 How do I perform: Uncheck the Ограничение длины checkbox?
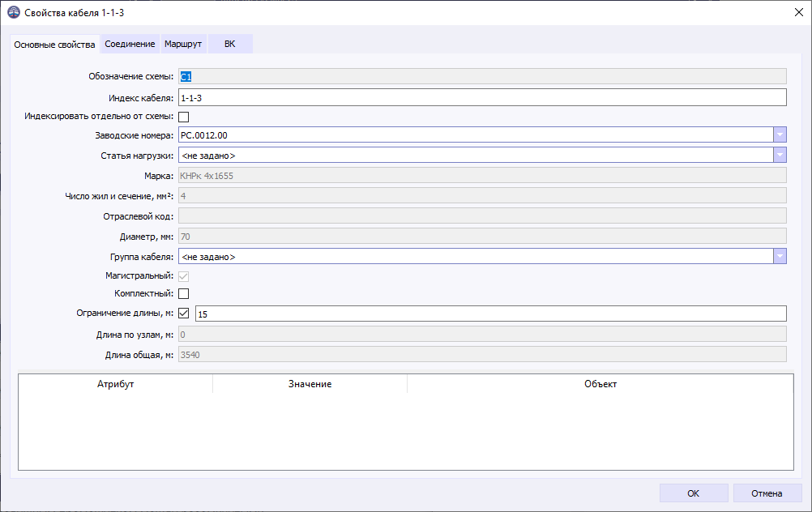tap(183, 313)
